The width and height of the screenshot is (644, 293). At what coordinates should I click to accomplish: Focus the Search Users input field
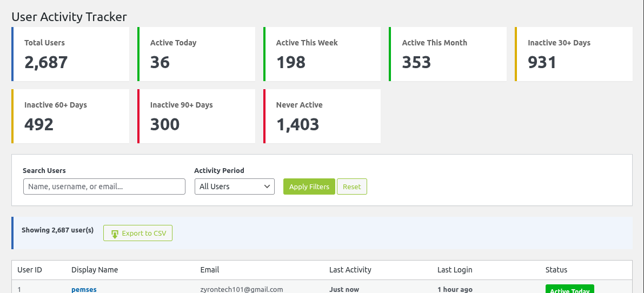(104, 187)
